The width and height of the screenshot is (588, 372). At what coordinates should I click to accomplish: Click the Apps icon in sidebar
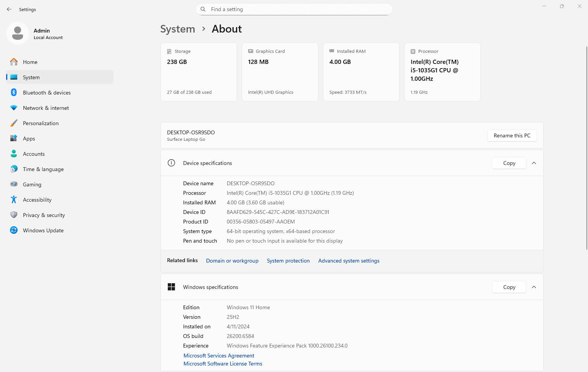pyautogui.click(x=14, y=138)
